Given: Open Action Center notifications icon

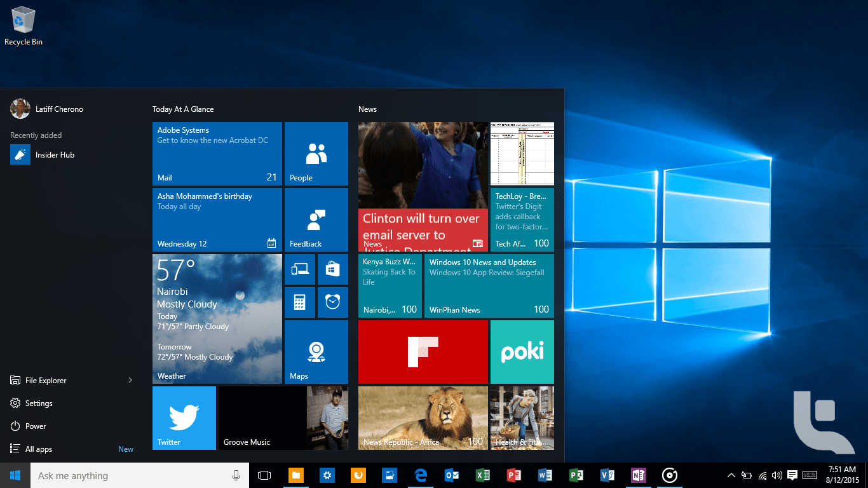Looking at the screenshot, I should point(792,475).
